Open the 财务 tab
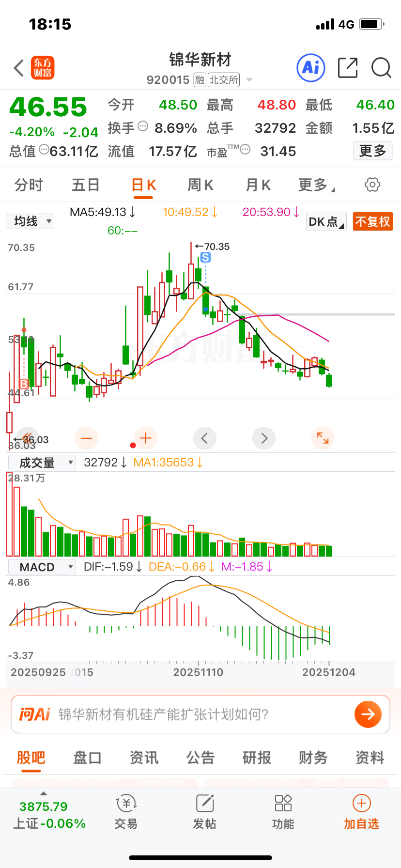 tap(313, 757)
